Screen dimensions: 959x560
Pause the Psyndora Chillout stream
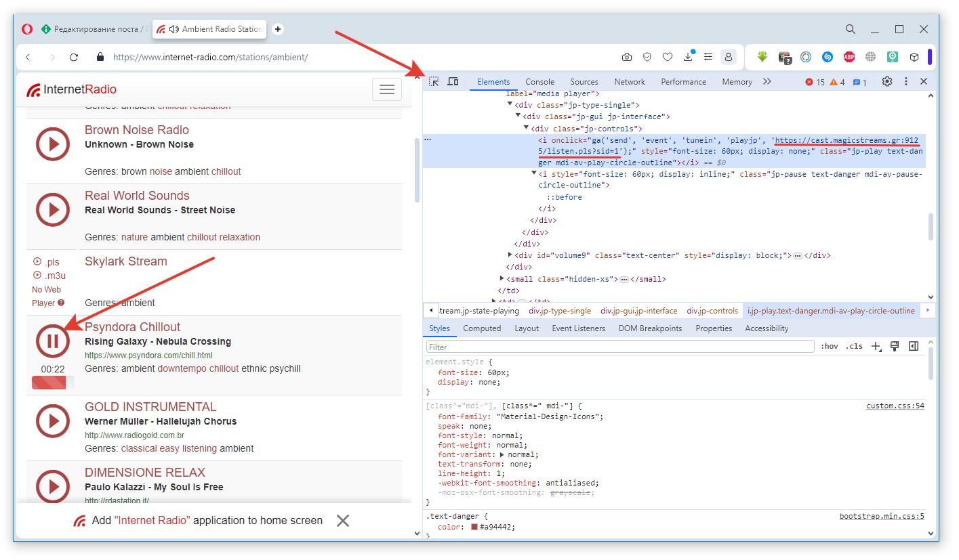click(x=52, y=341)
